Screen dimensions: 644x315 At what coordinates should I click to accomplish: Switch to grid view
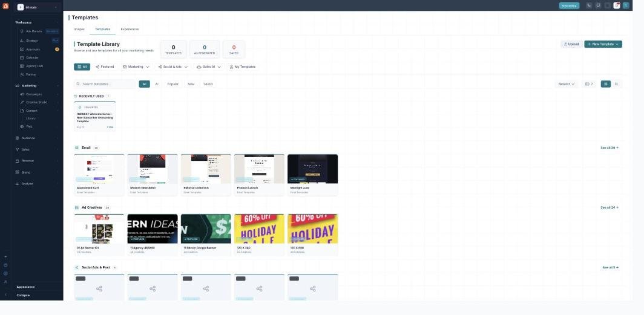[605, 84]
